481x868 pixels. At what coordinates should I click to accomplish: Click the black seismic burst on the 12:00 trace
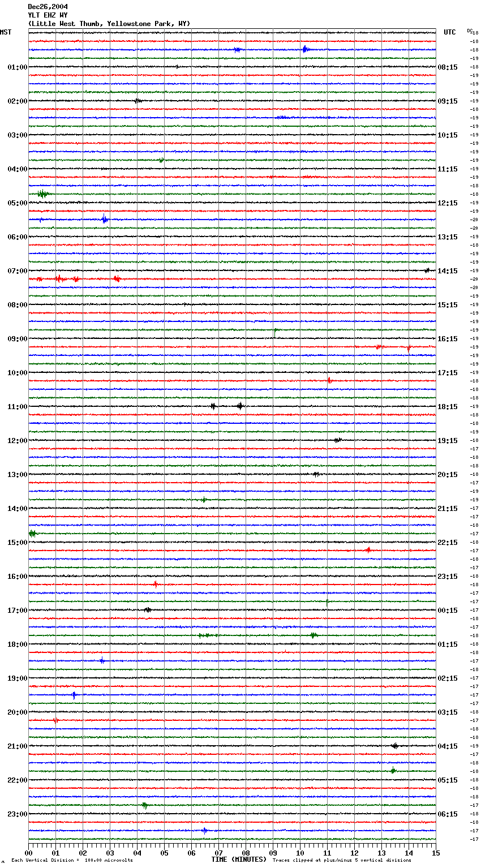point(338,440)
